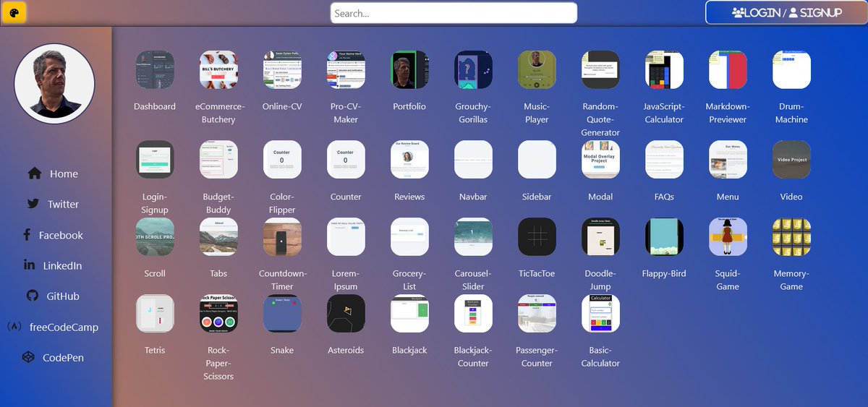Open the Grocery-List icon
The image size is (868, 407).
409,236
